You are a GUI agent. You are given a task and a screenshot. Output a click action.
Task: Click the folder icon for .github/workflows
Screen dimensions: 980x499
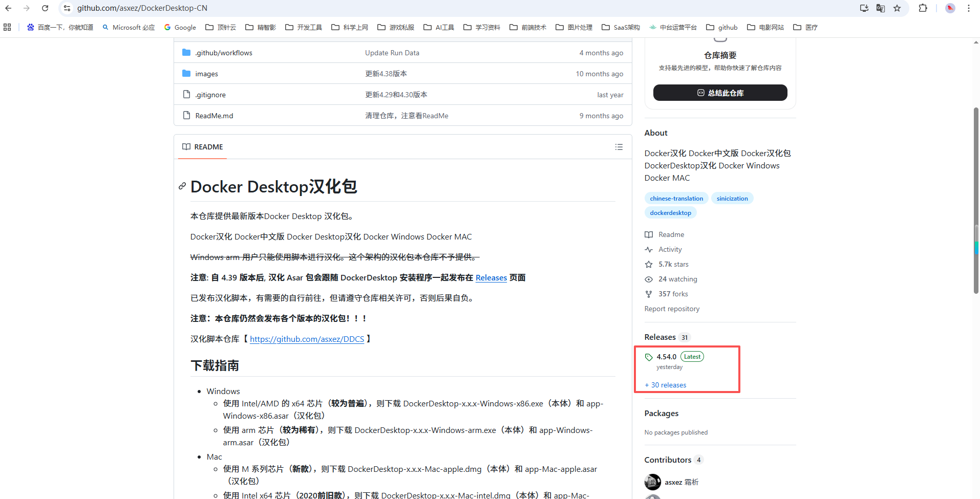point(186,53)
